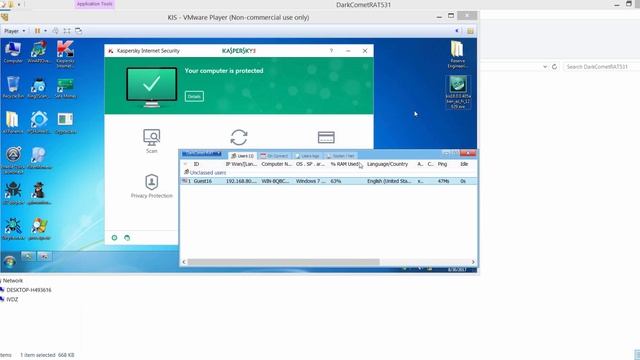
Task: Open the dropdown arrow beside pause button
Action: click(x=45, y=31)
